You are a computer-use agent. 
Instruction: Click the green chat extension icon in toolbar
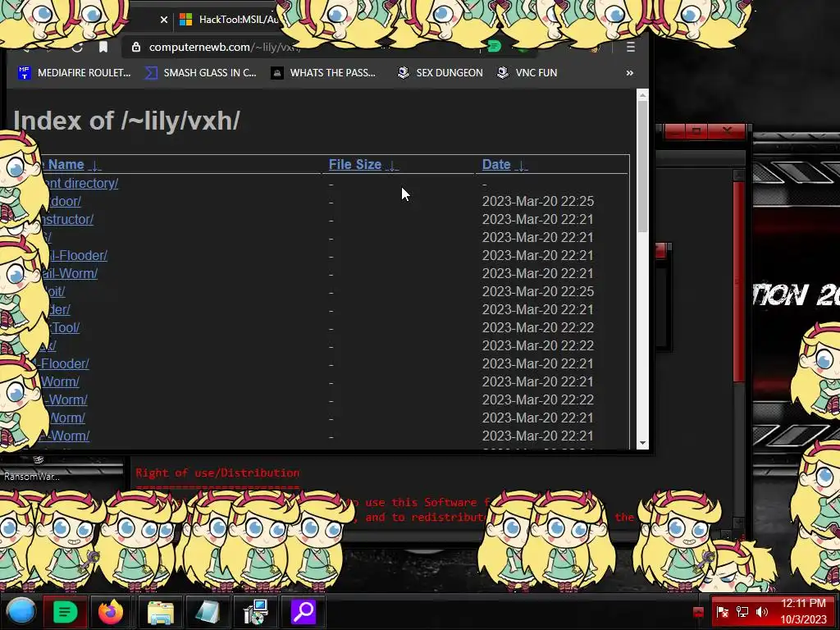(494, 47)
